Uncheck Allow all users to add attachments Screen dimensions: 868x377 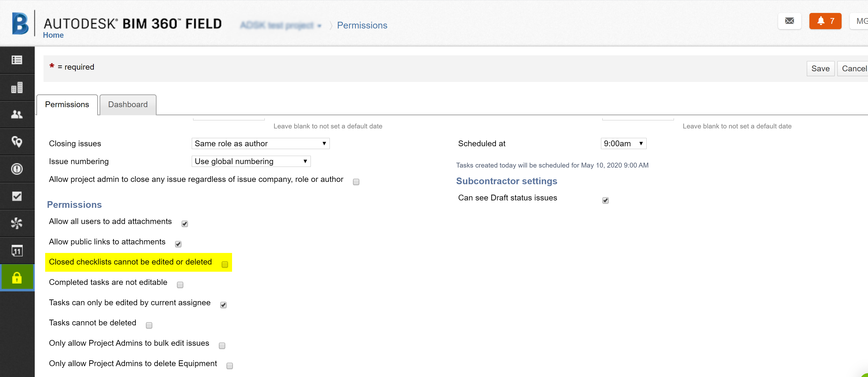tap(184, 223)
